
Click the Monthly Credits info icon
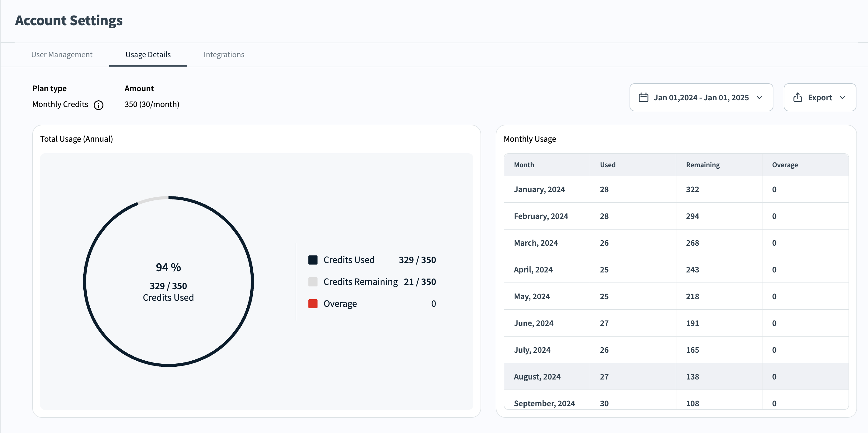pos(99,105)
